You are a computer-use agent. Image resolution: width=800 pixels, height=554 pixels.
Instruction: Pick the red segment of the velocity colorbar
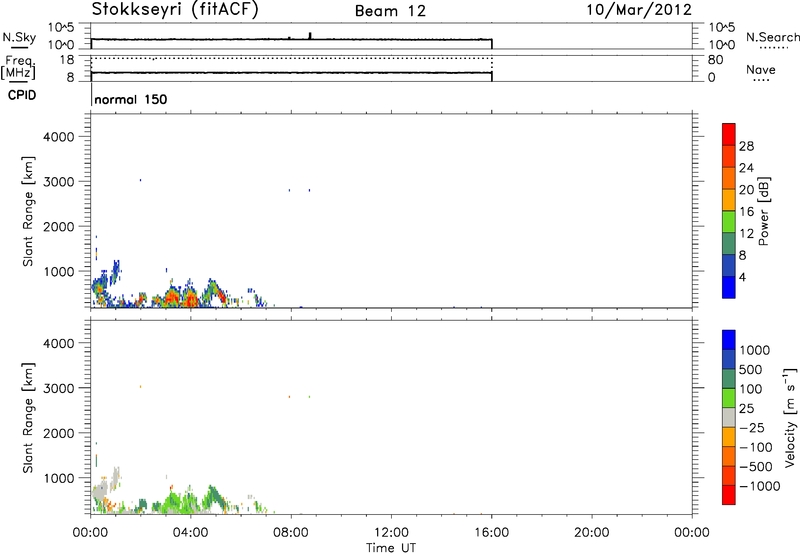[729, 495]
